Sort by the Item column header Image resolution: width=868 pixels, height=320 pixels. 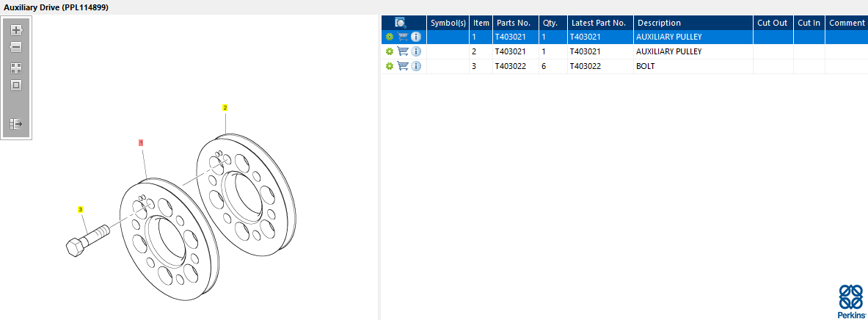[481, 23]
